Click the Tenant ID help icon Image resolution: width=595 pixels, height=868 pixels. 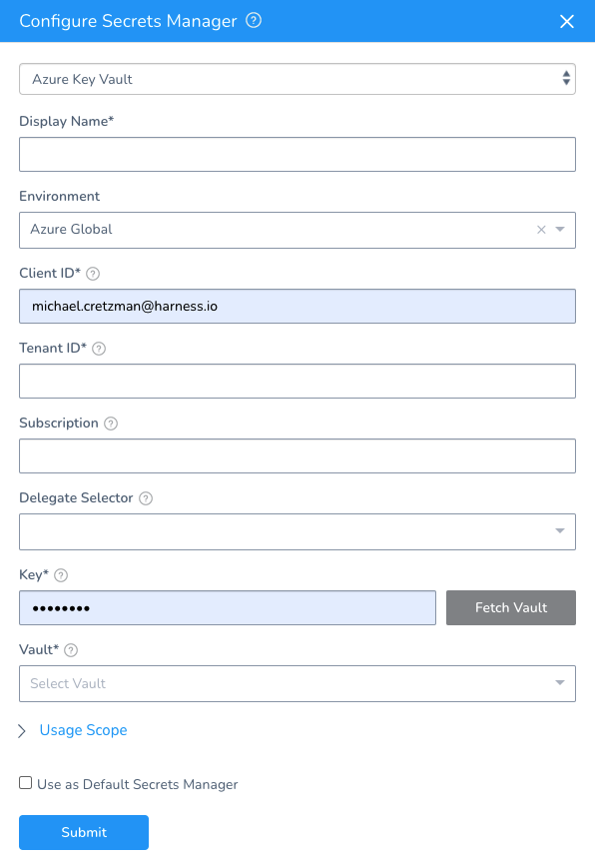point(99,349)
